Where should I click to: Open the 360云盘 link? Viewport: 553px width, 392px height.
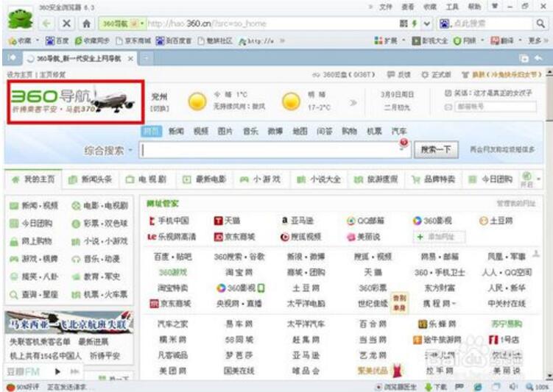coord(343,75)
